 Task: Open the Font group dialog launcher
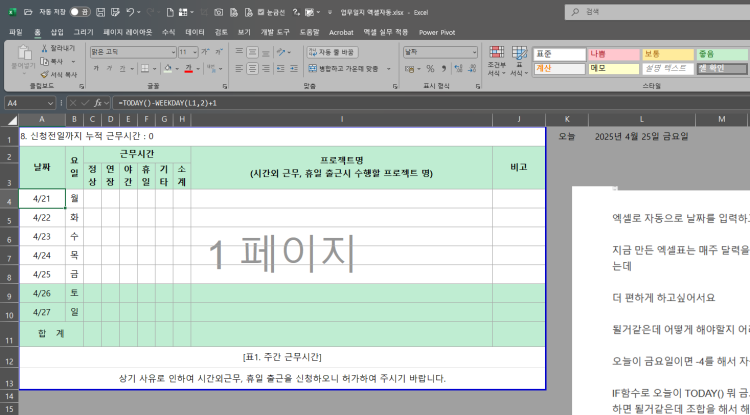tap(225, 87)
